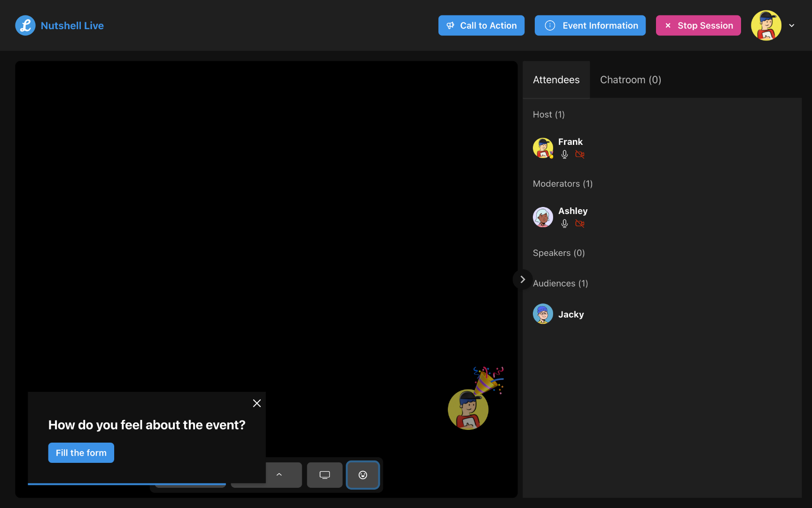Click Ashley's avatar in the Moderators list
812x508 pixels.
(x=543, y=217)
